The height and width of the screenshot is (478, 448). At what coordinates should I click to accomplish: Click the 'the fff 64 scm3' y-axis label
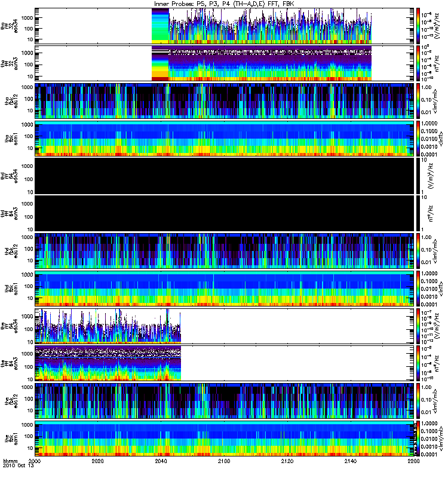(x=10, y=363)
